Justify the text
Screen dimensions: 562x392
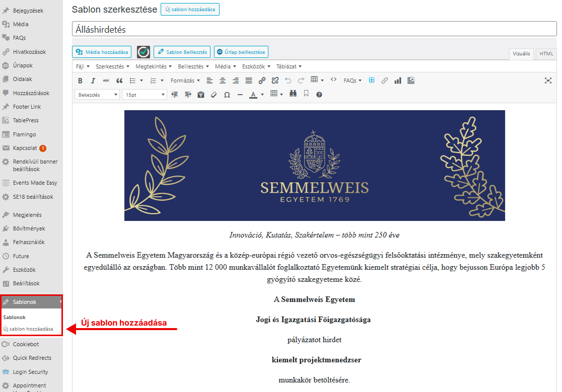click(249, 81)
